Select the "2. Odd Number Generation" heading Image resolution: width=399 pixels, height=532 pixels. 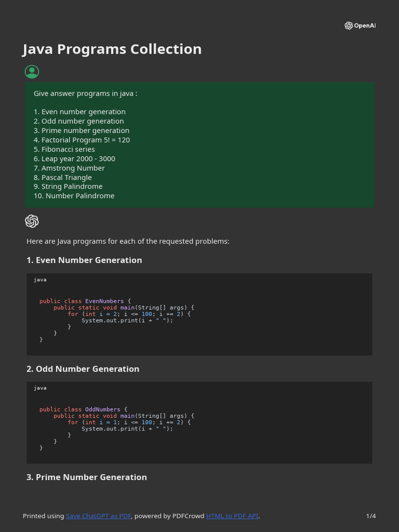point(83,369)
